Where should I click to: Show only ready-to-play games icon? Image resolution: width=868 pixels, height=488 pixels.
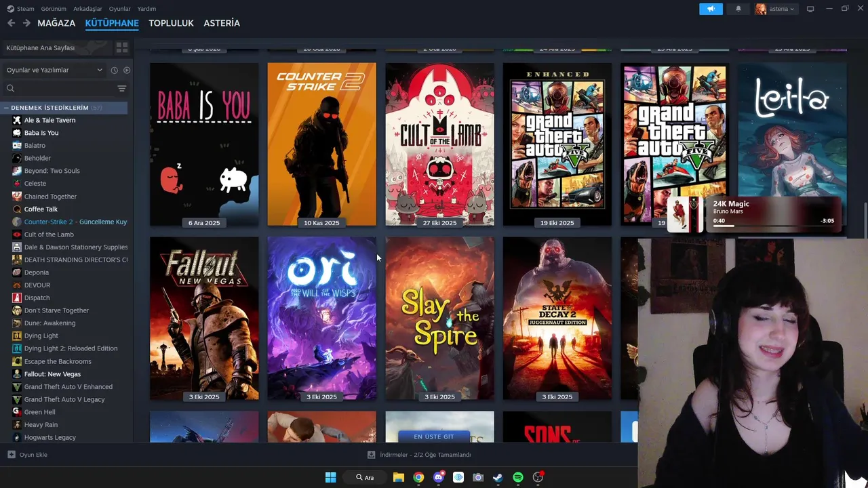[127, 70]
